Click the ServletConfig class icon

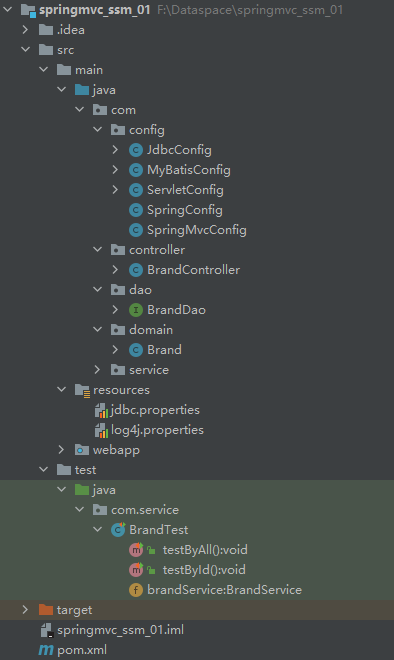(x=136, y=190)
